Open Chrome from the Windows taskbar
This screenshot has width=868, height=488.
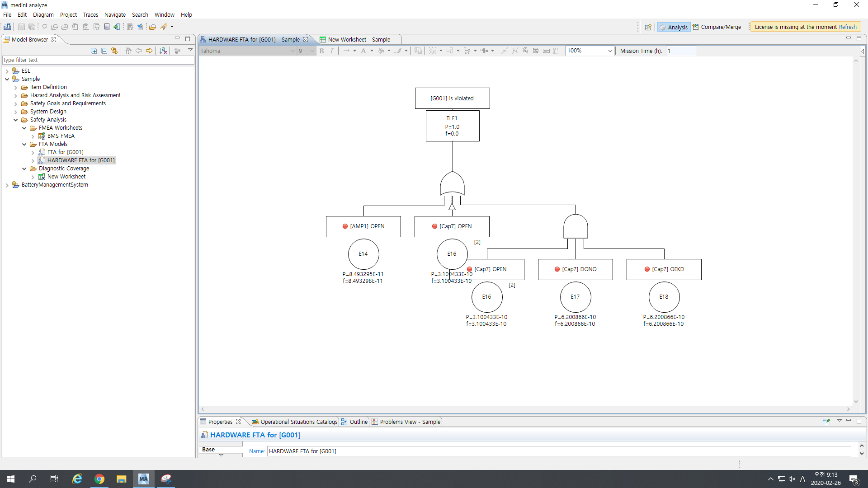click(99, 479)
